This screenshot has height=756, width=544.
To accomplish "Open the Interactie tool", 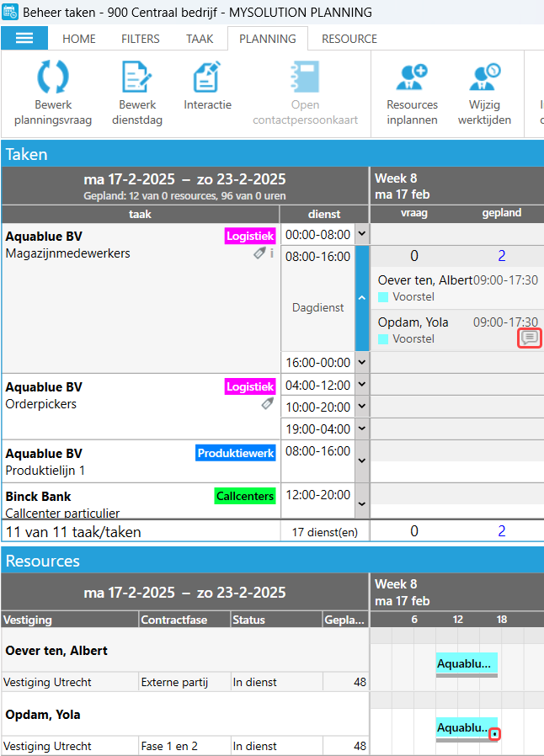I will coord(207,77).
